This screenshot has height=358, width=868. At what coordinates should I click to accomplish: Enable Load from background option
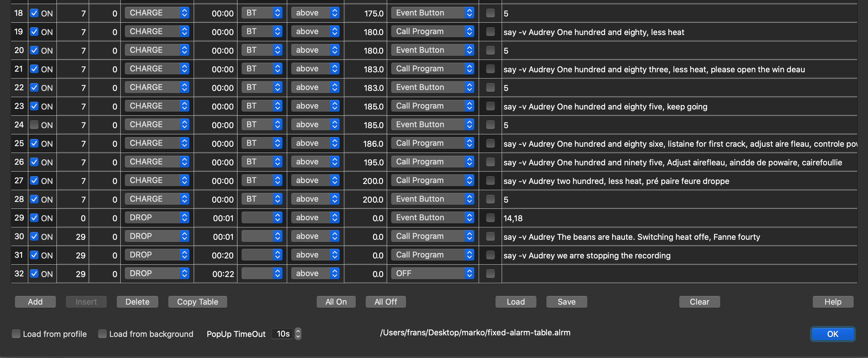click(102, 334)
